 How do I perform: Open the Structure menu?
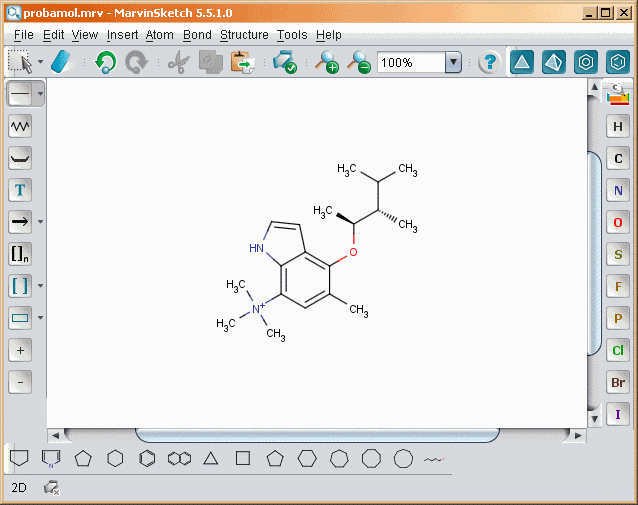coord(244,35)
